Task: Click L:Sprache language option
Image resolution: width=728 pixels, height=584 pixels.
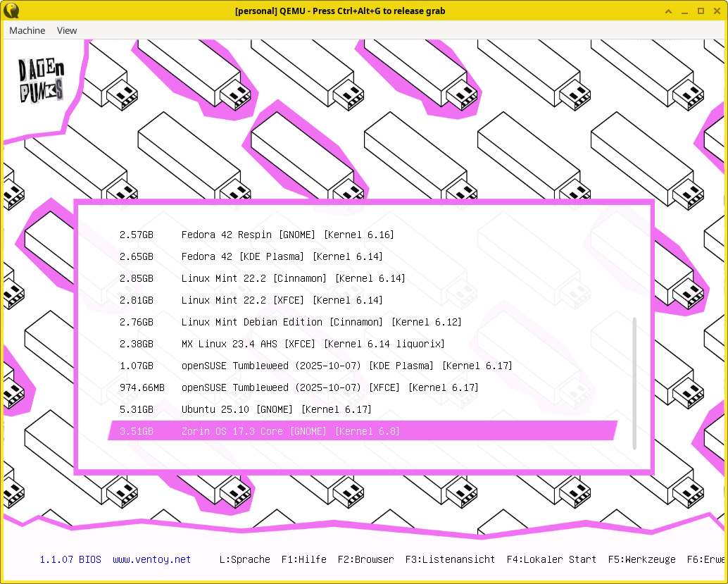Action: point(244,559)
